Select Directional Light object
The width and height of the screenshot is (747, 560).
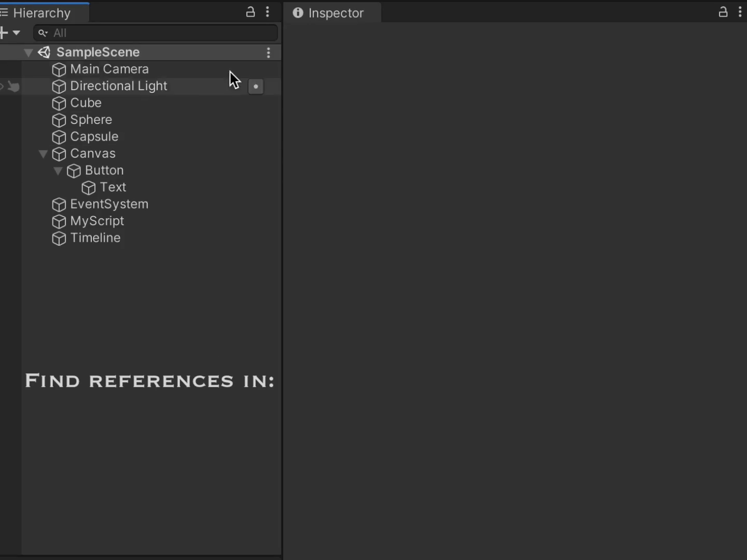coord(119,86)
